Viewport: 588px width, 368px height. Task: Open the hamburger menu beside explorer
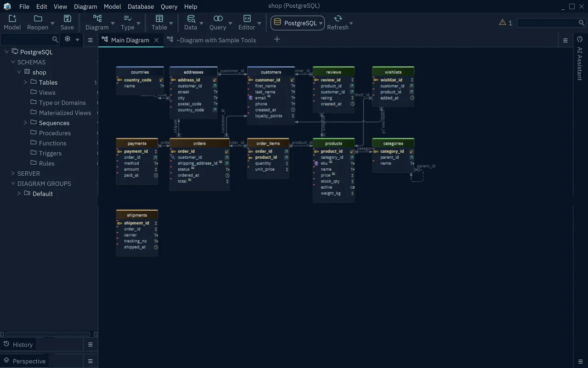pyautogui.click(x=90, y=40)
